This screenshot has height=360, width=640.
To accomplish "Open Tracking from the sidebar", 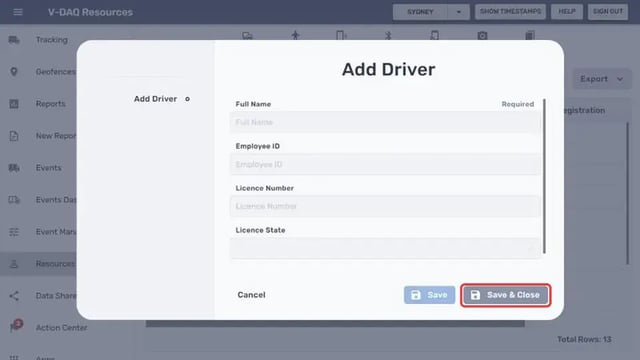I will (x=51, y=40).
